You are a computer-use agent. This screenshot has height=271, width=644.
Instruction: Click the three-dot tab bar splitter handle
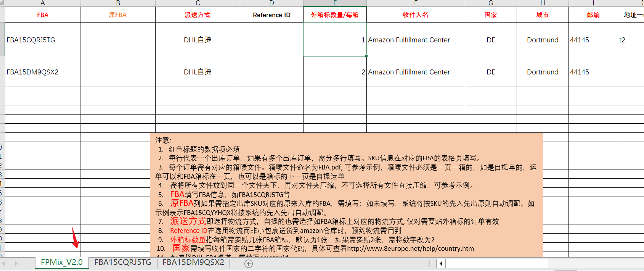pos(429,263)
